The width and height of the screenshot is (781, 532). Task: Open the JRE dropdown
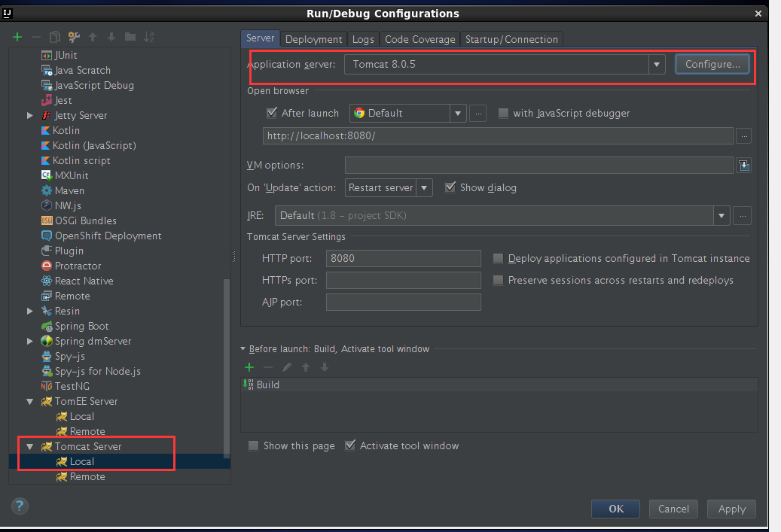(x=722, y=215)
